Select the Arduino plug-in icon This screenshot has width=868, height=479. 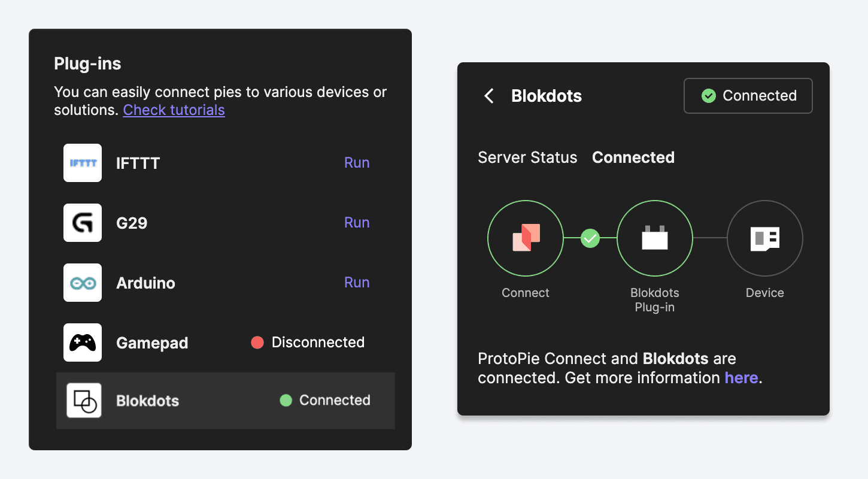(82, 282)
